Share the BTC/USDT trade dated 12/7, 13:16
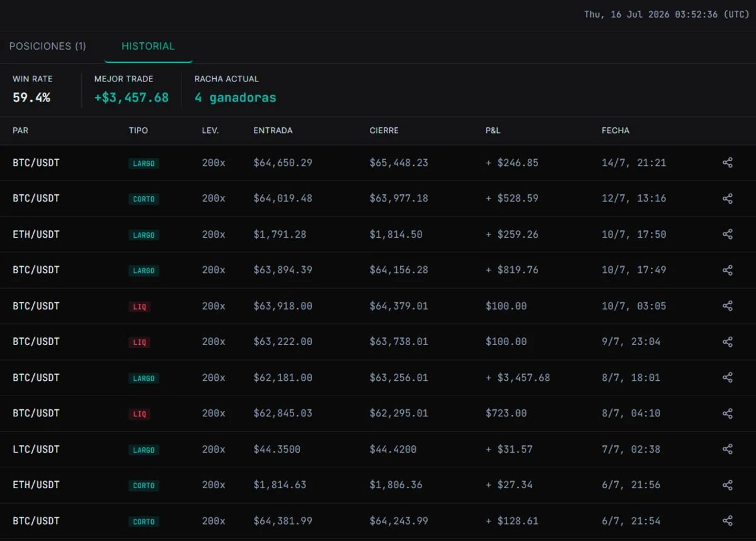 728,199
